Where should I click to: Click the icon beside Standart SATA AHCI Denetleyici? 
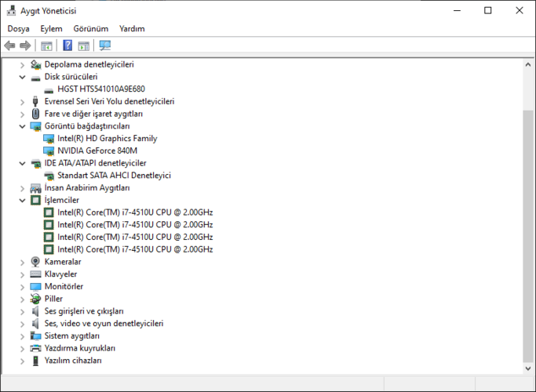(49, 176)
